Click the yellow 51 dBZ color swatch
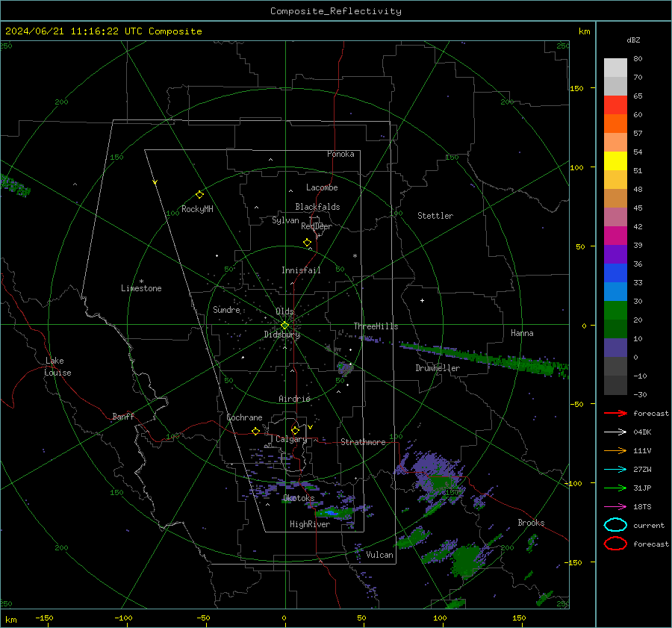This screenshot has width=672, height=628. (615, 161)
